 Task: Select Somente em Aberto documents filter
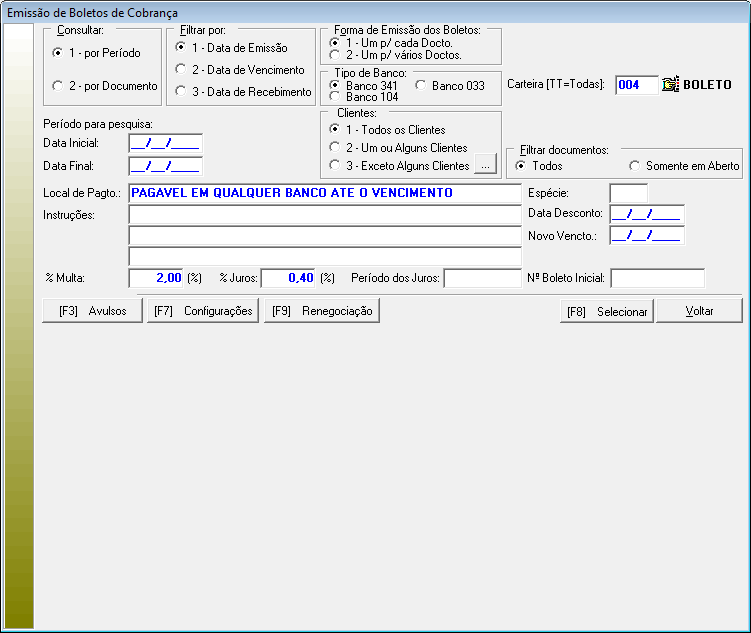pyautogui.click(x=634, y=165)
